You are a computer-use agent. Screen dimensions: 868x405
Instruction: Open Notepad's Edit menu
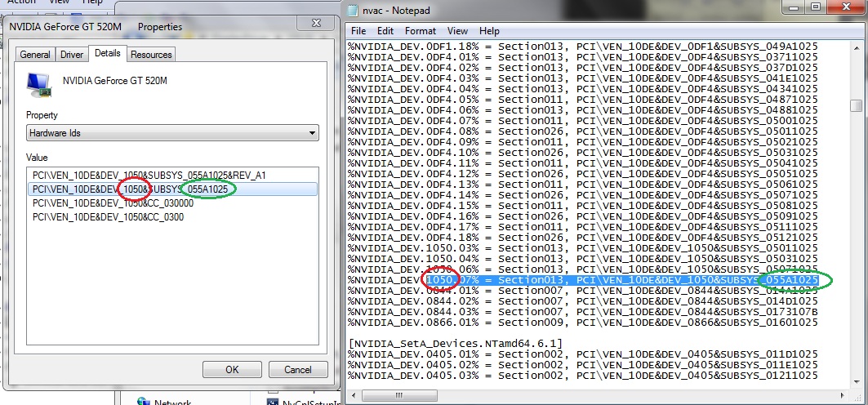tap(385, 31)
